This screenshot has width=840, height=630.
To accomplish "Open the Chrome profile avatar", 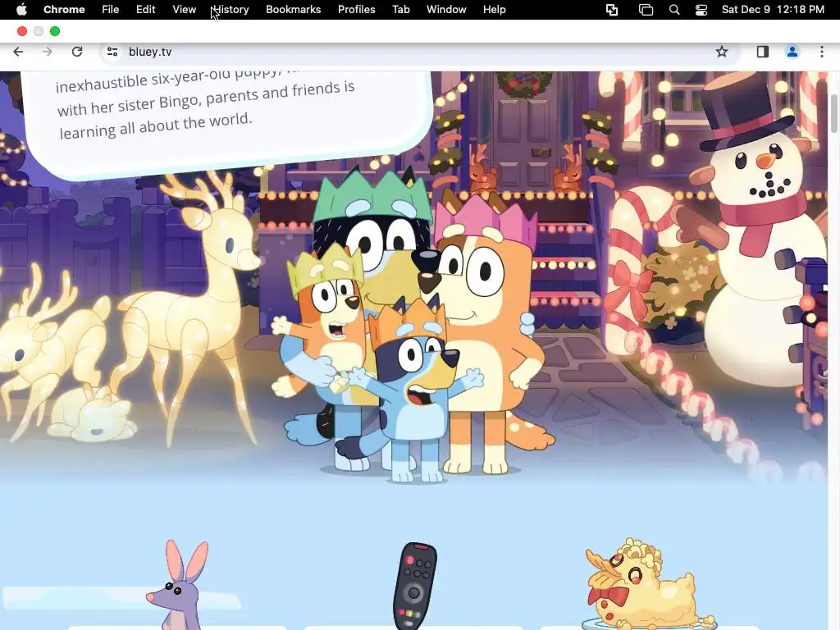I will (x=792, y=52).
